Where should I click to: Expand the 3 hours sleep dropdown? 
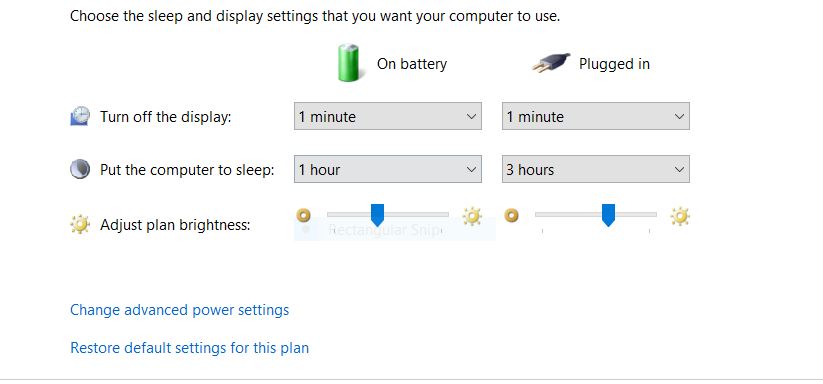point(596,169)
